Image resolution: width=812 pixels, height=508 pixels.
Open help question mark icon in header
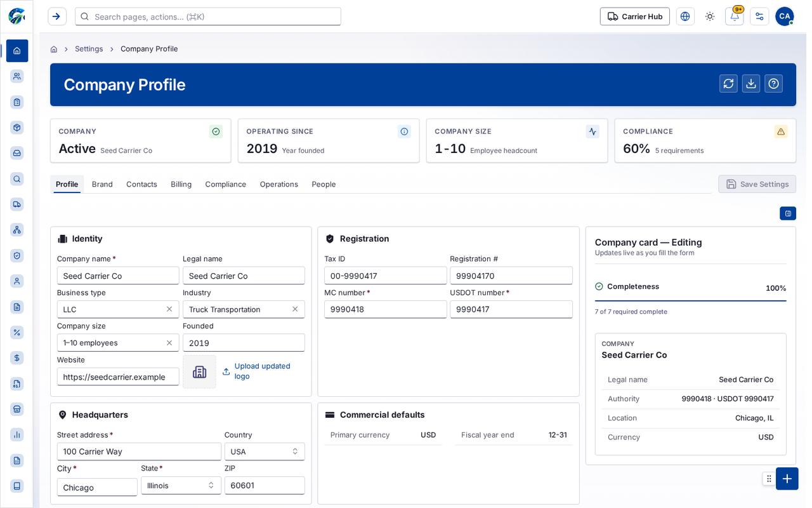click(x=773, y=84)
